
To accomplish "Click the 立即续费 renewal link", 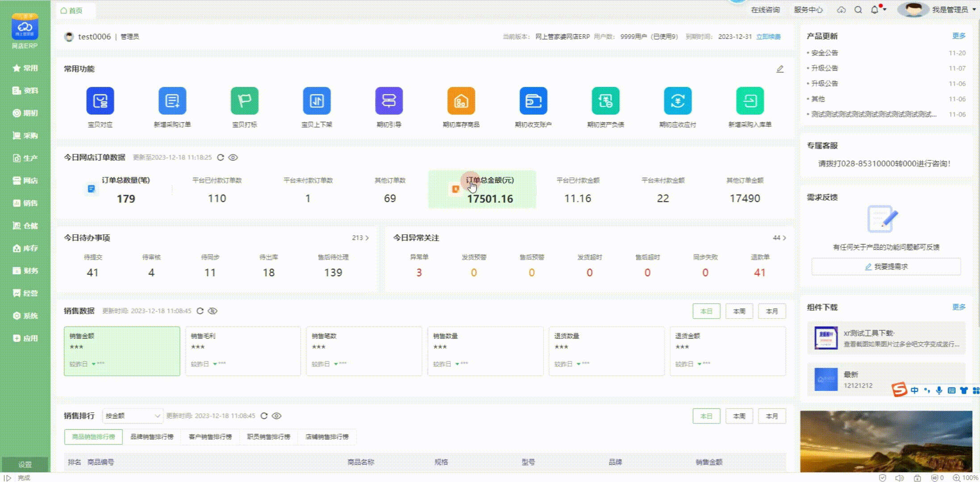I will tap(768, 37).
